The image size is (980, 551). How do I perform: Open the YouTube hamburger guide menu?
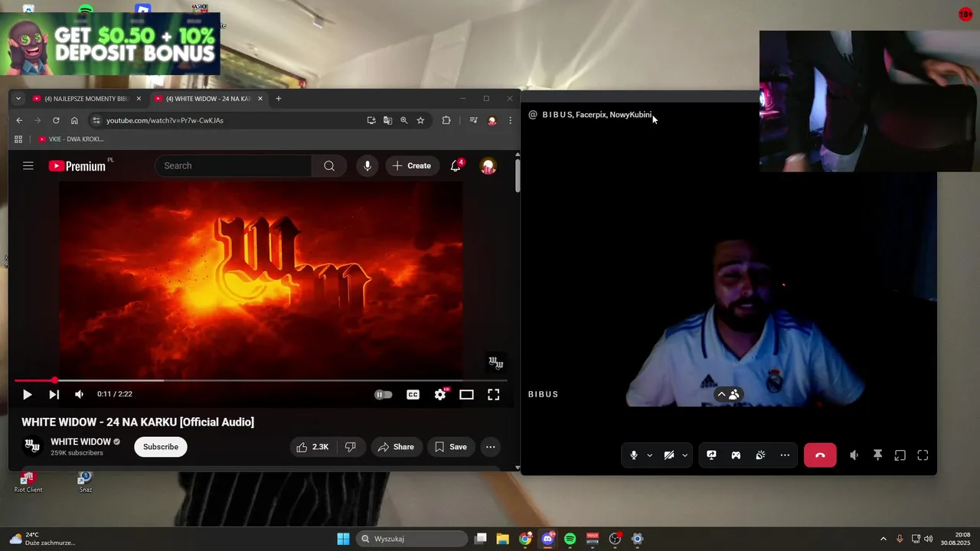[28, 165]
